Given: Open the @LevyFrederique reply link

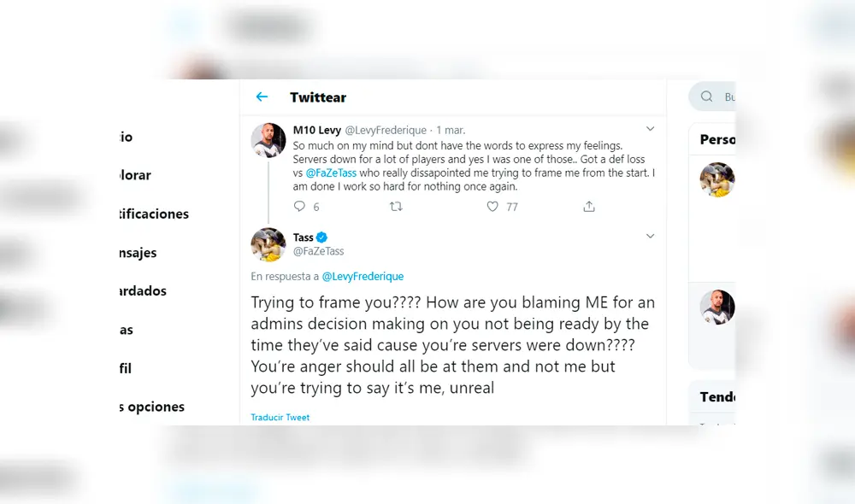Looking at the screenshot, I should 363,277.
